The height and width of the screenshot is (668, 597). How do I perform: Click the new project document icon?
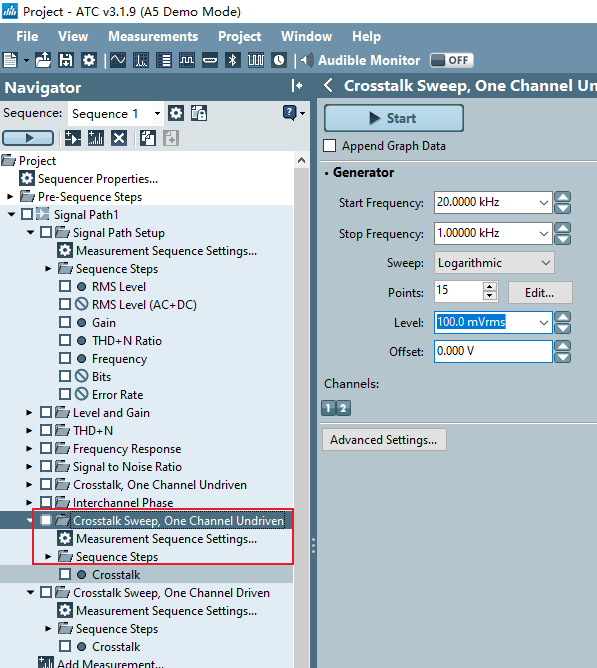(10, 60)
